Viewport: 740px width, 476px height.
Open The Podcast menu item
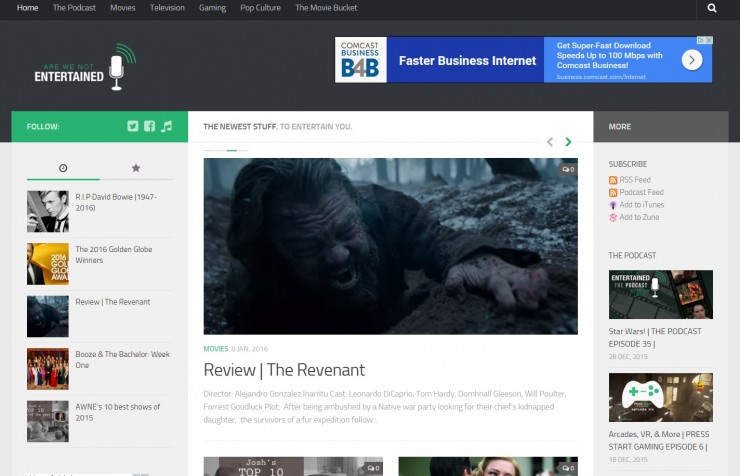click(74, 8)
